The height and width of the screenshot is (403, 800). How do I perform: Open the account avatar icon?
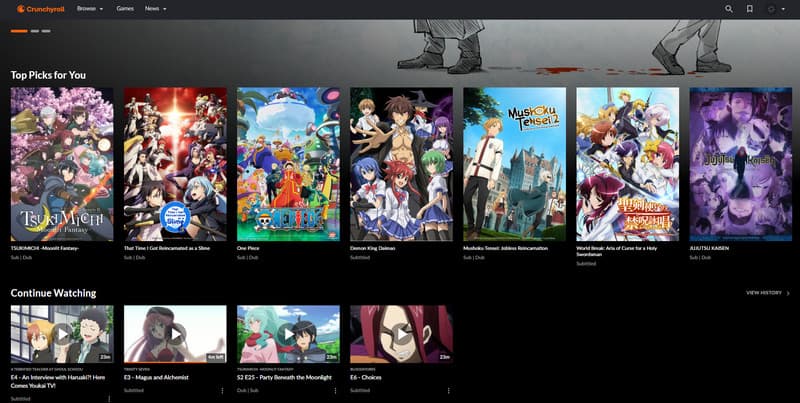click(x=771, y=9)
